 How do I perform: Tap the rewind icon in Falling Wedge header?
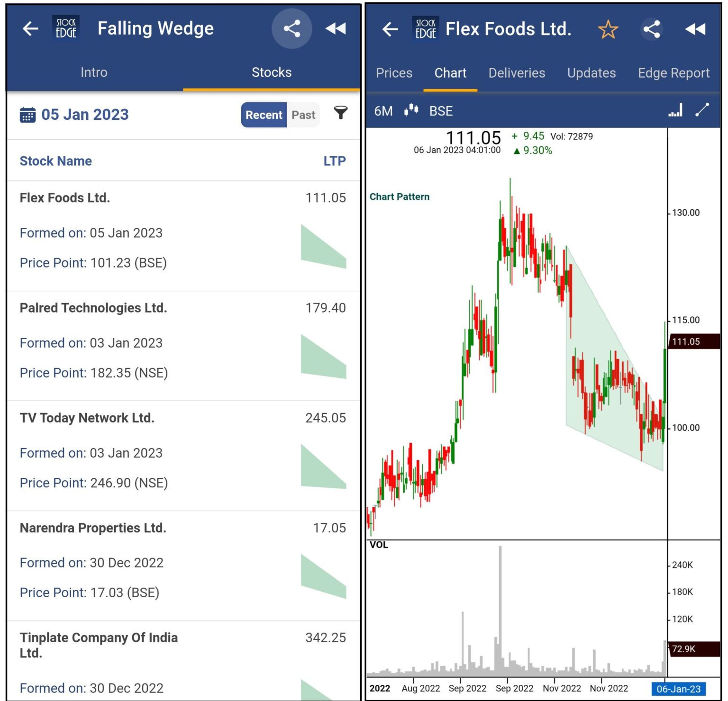(336, 29)
